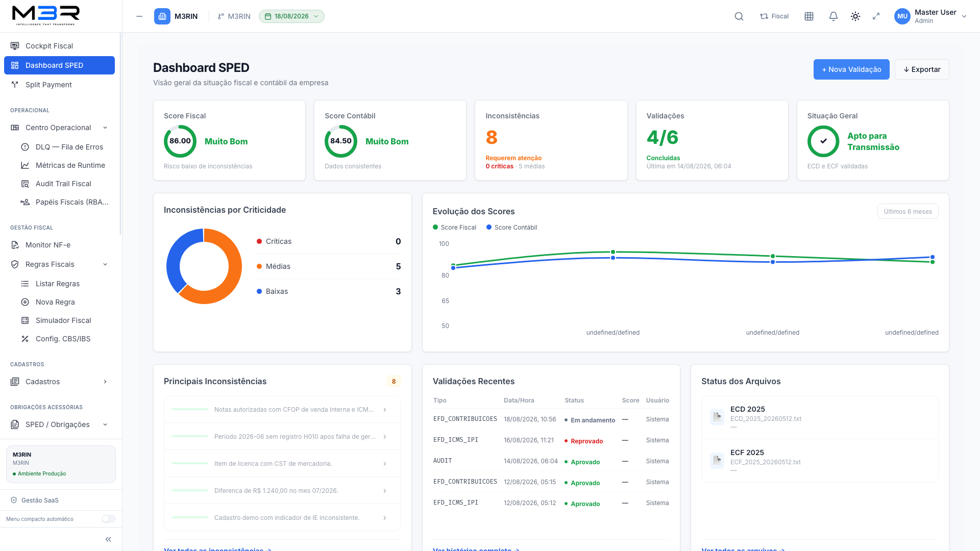Screen dimensions: 980x551
Task: Click the Audit Trail Fiscal icon
Action: point(24,184)
